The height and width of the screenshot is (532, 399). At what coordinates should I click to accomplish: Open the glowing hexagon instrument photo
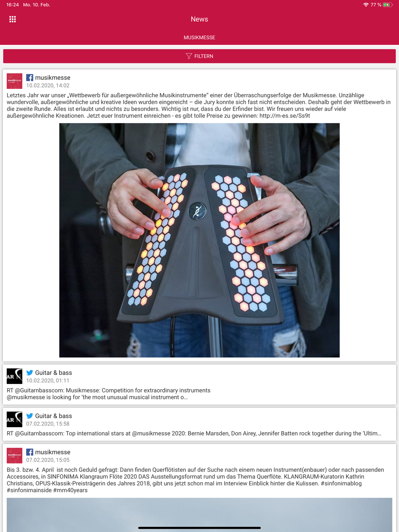199,240
